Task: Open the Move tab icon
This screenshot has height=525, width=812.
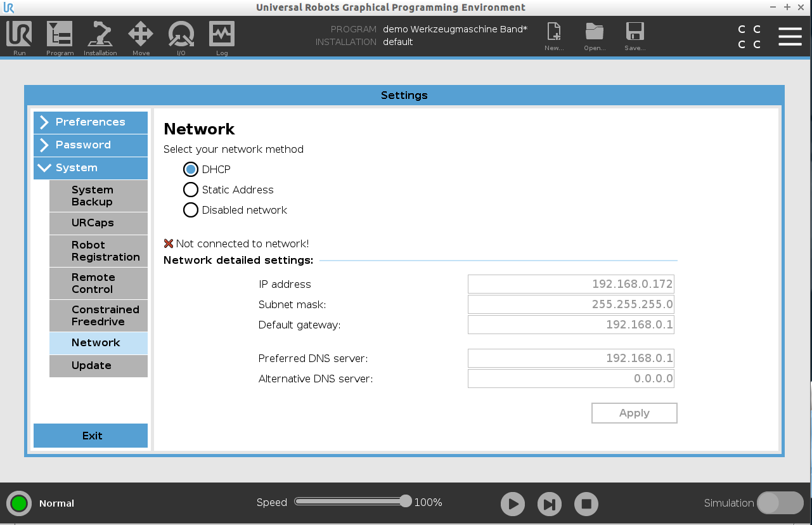Action: (141, 36)
